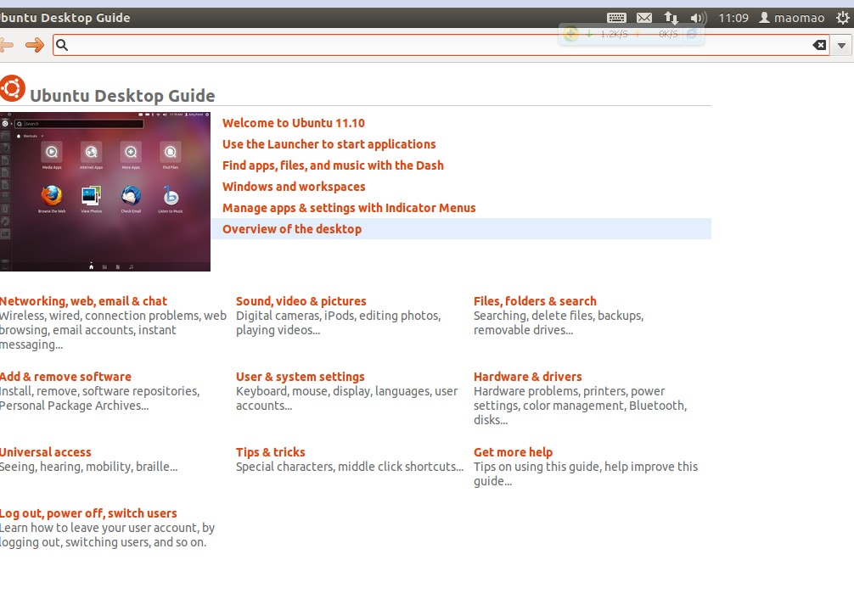Open Sound, video & pictures section
Viewport: 854px width, 616px height.
click(301, 301)
